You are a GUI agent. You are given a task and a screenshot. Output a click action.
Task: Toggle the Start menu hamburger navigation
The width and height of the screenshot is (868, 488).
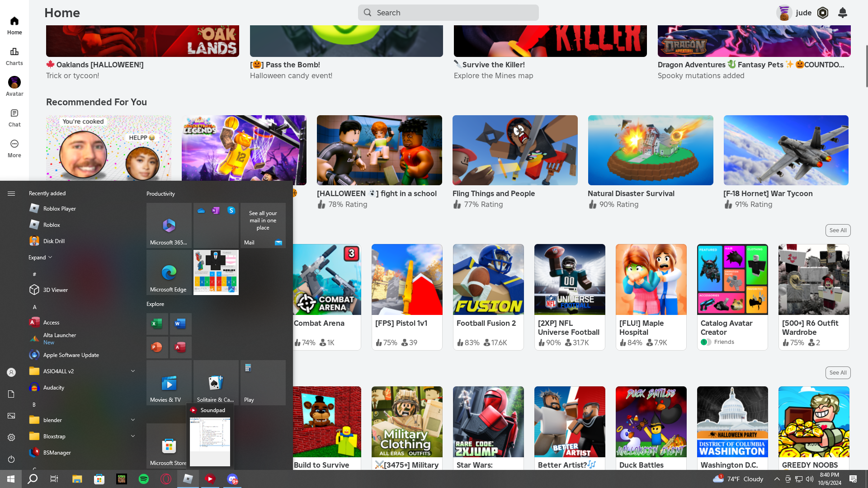tap(11, 193)
